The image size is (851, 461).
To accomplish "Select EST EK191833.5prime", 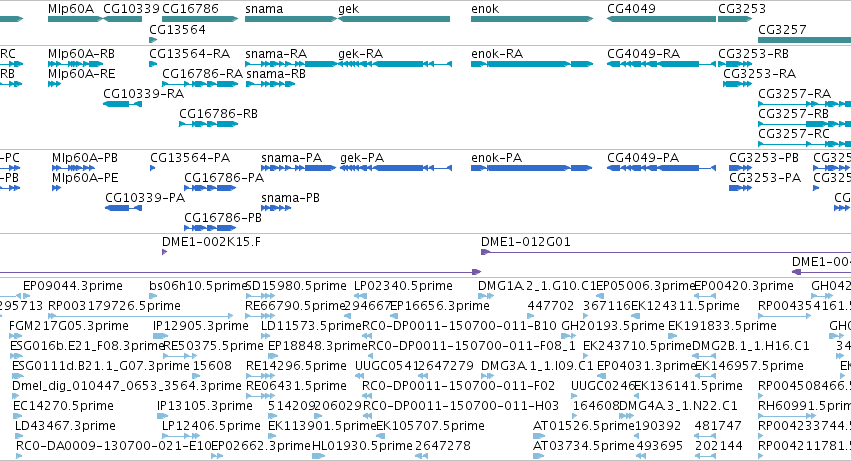I will [x=722, y=326].
